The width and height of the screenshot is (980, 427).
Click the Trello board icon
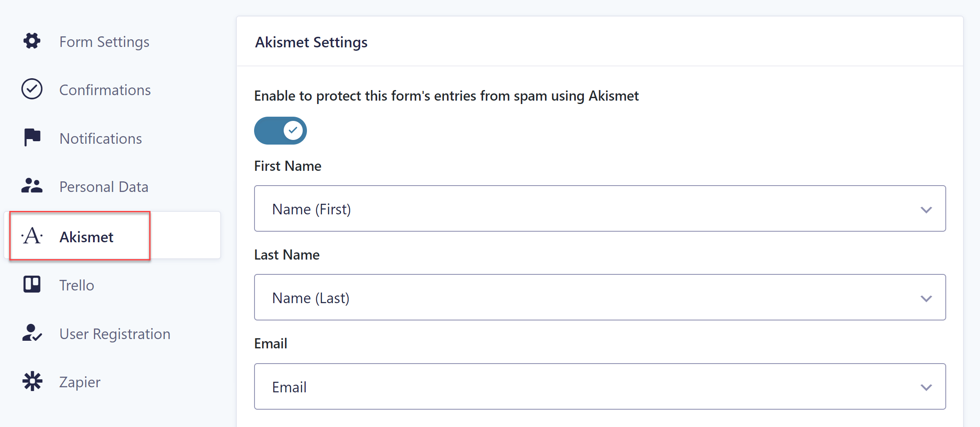pyautogui.click(x=32, y=285)
